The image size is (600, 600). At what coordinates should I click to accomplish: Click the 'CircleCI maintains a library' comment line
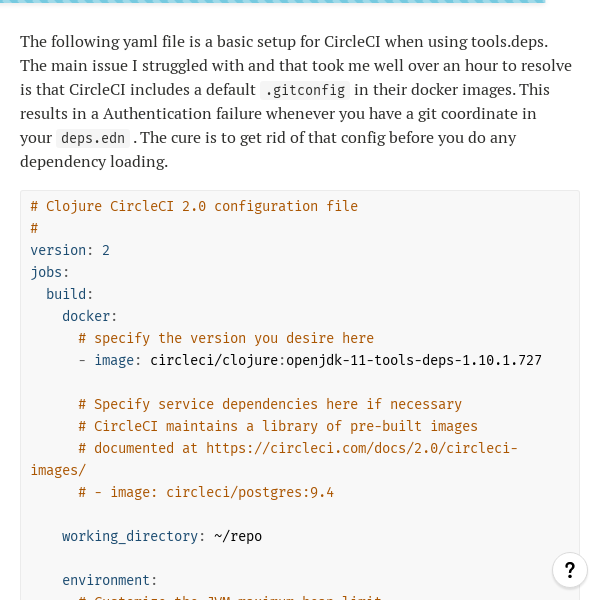(x=278, y=426)
